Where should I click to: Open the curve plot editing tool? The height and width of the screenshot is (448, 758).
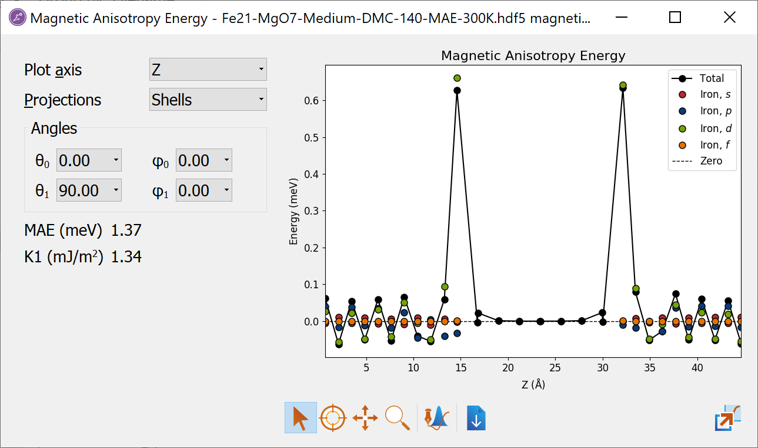pyautogui.click(x=437, y=418)
